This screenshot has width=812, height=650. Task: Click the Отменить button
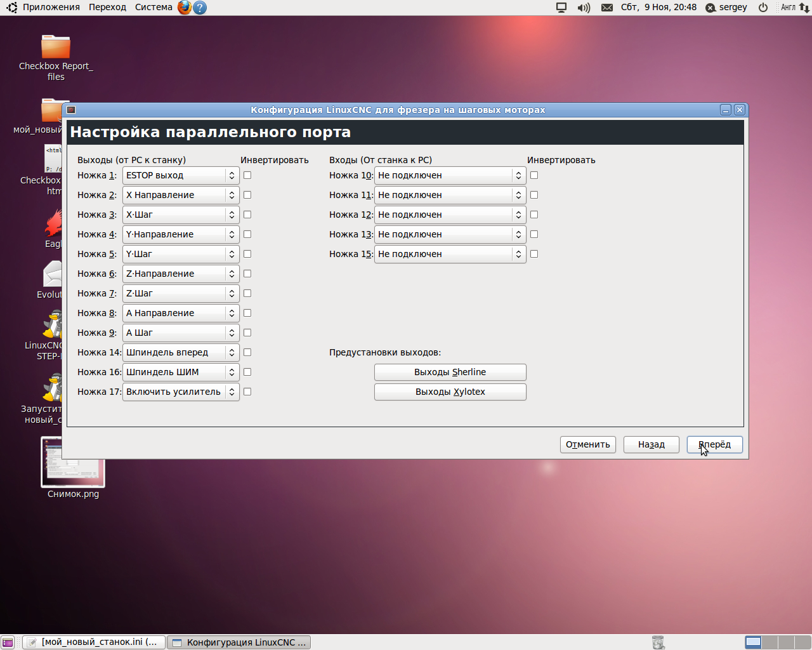point(588,444)
